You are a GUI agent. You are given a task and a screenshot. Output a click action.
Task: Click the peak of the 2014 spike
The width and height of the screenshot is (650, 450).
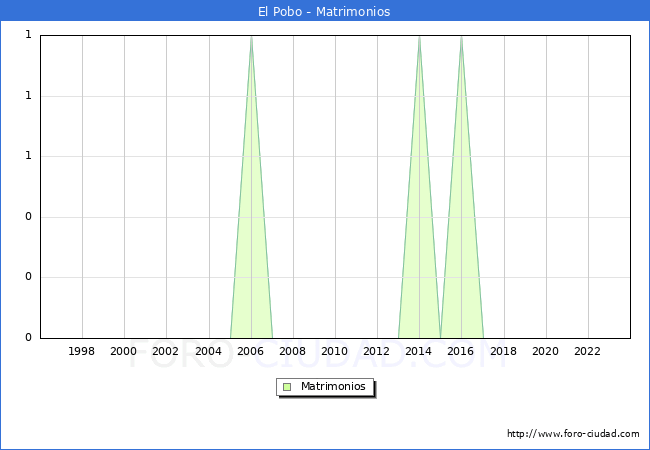coord(419,38)
